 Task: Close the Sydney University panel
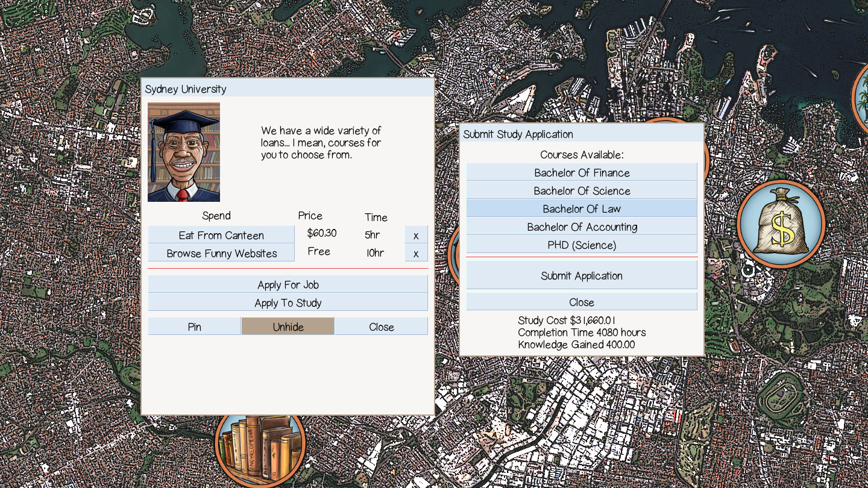(381, 327)
